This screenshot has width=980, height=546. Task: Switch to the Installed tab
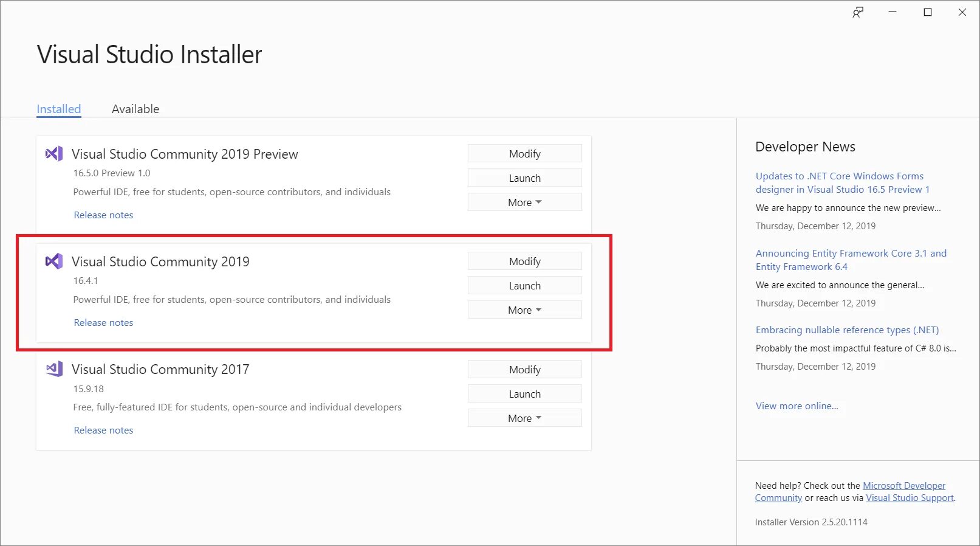pyautogui.click(x=59, y=109)
